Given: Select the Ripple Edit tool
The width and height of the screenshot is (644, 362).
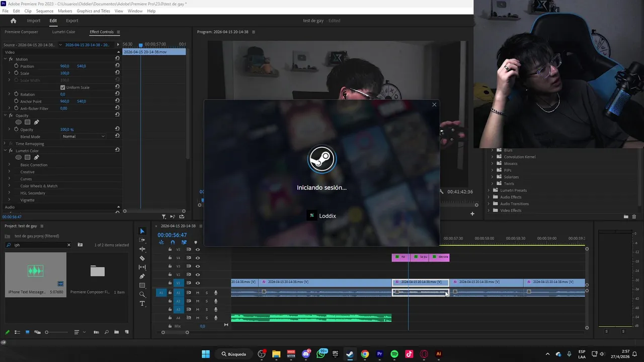Looking at the screenshot, I should point(142,249).
